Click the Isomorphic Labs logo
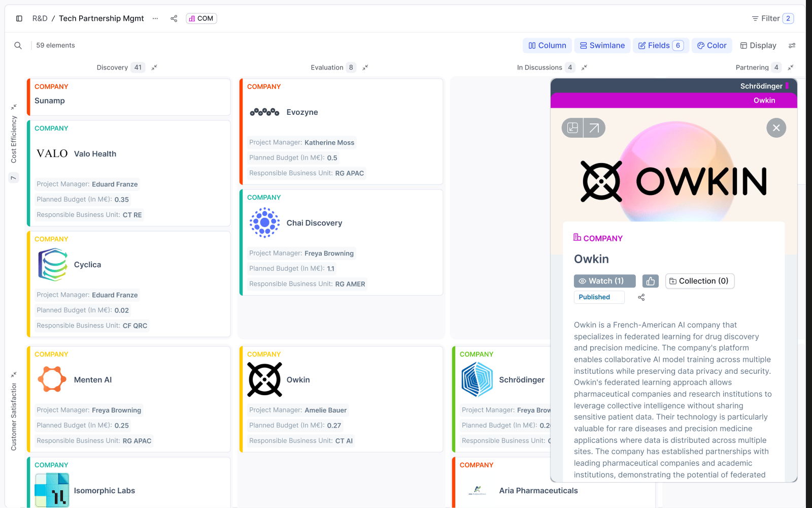 point(52,490)
